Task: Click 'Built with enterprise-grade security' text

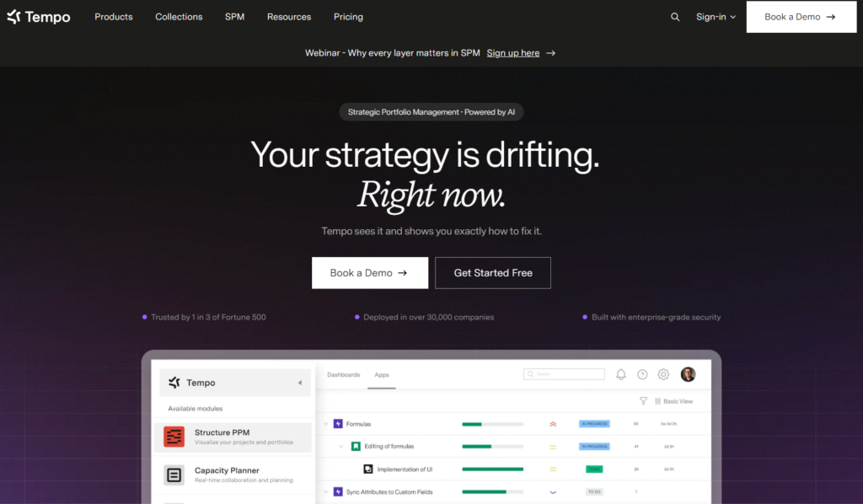Action: point(656,318)
